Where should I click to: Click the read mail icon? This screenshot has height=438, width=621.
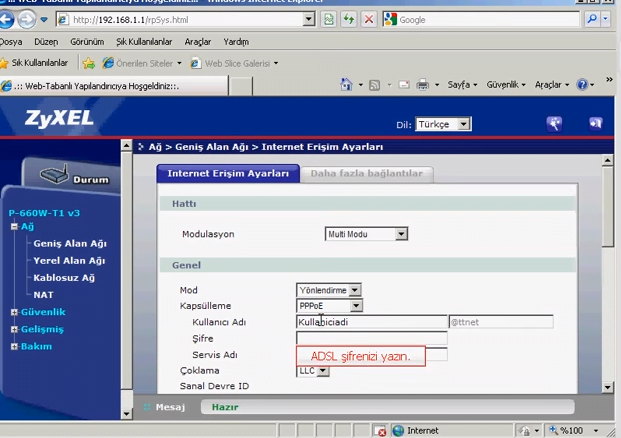click(x=404, y=85)
